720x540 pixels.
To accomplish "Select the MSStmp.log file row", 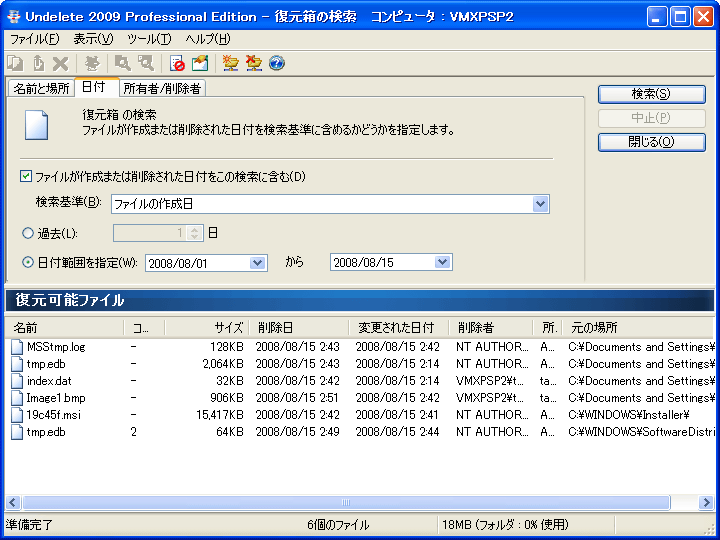I will (360, 347).
